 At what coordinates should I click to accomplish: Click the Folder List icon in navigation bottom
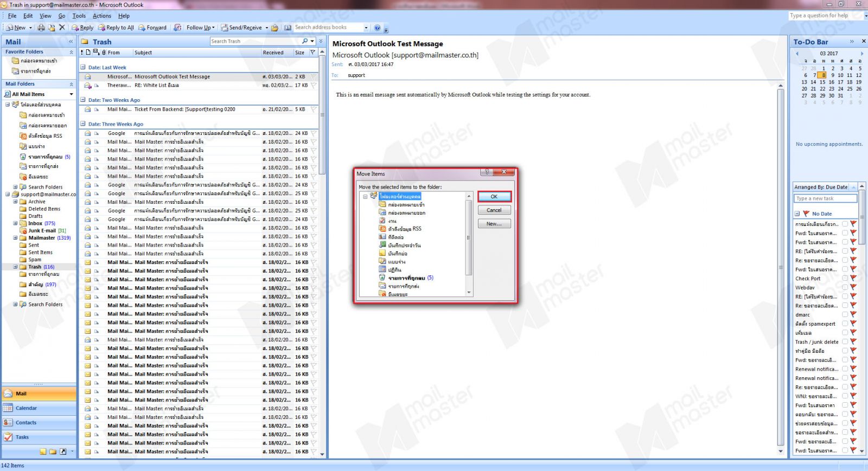pos(53,451)
